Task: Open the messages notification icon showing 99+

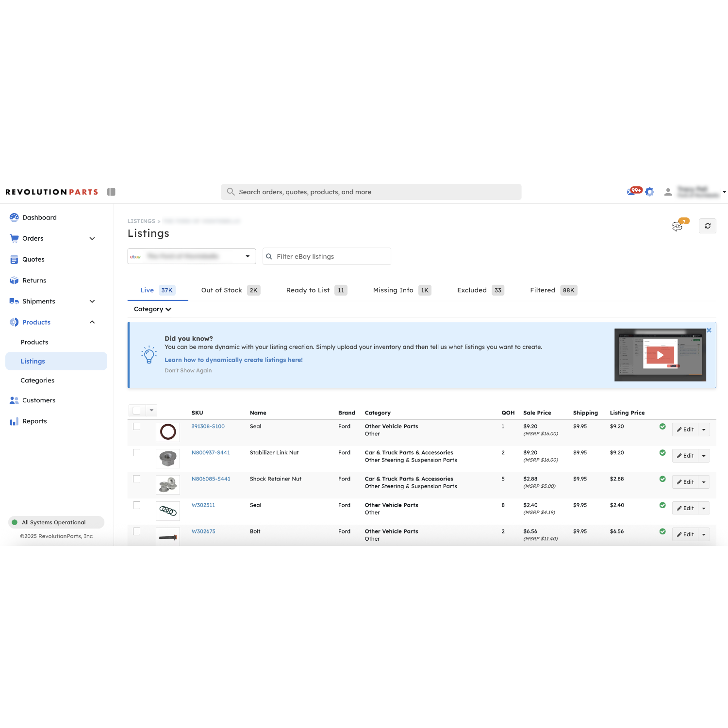Action: click(x=634, y=191)
